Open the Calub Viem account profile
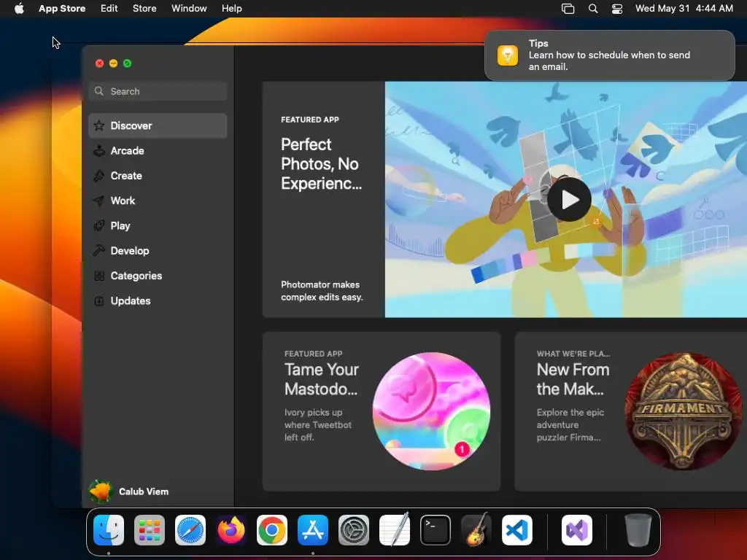747x560 pixels. pyautogui.click(x=128, y=491)
